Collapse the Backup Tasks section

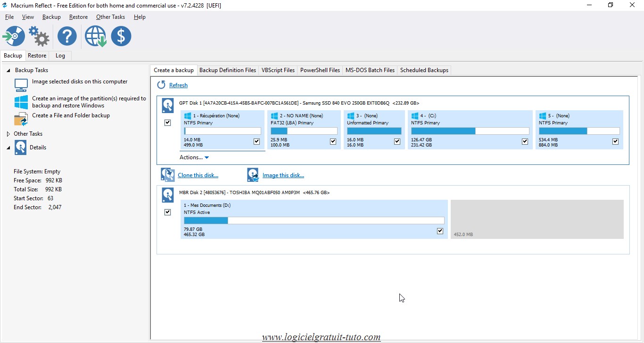click(x=8, y=70)
